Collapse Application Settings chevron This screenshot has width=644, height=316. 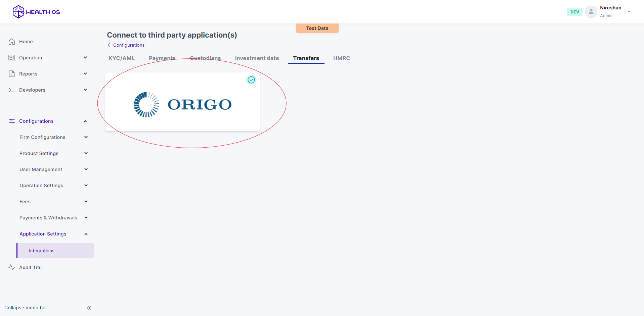(x=86, y=234)
